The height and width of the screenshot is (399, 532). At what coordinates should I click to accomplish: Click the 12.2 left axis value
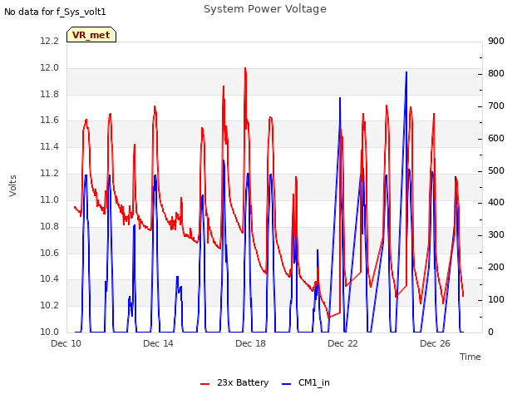tap(50, 41)
